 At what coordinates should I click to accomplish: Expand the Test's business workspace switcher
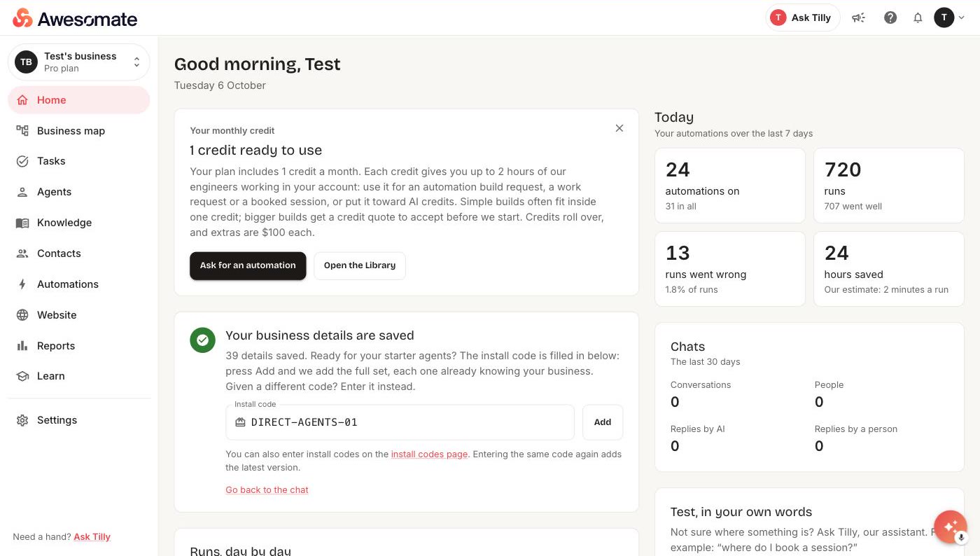(79, 62)
